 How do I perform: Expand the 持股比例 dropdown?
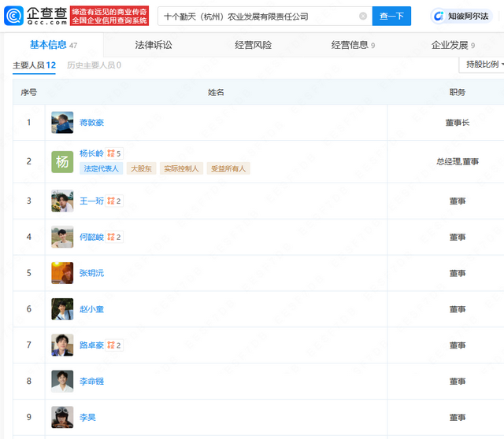pos(481,65)
